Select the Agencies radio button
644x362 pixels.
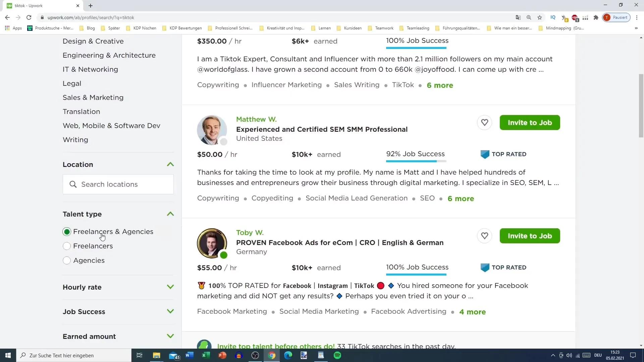click(67, 260)
